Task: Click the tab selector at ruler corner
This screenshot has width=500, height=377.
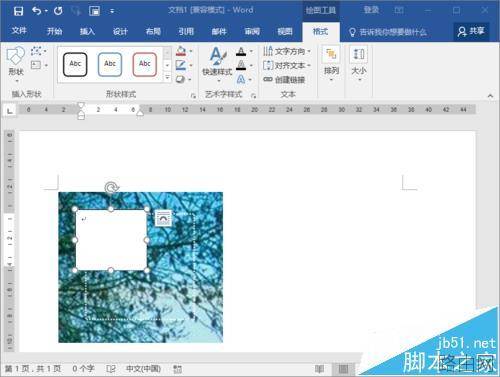Action: click(10, 110)
